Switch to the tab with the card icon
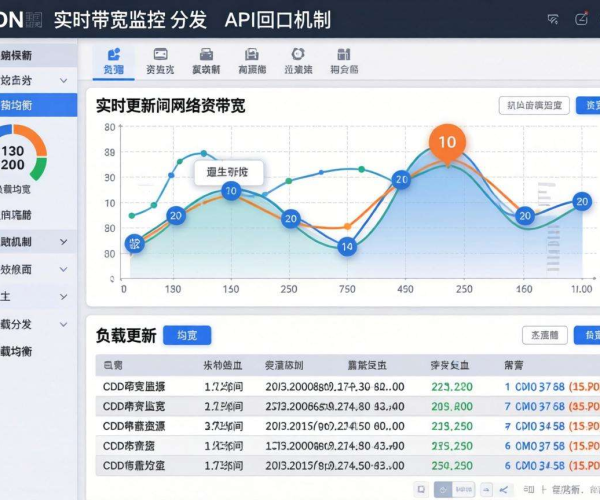This screenshot has width=600, height=500. click(x=160, y=61)
